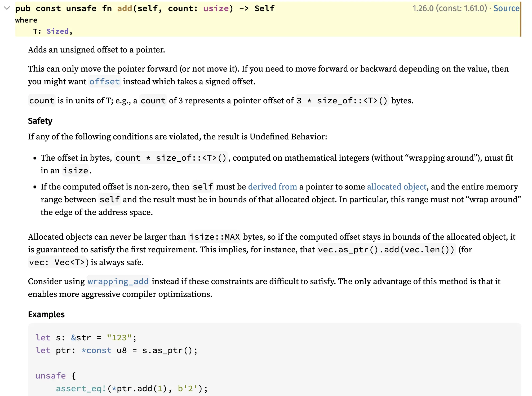Click the "123" string literal in example
The width and height of the screenshot is (532, 396).
(x=119, y=338)
